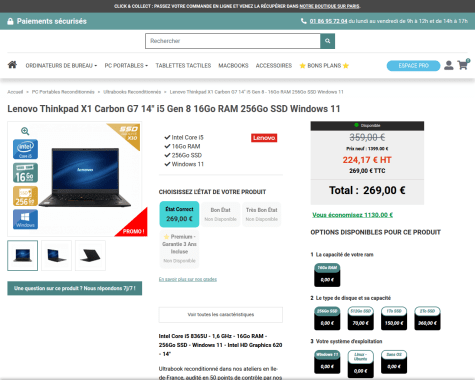Click the Espace Pro button
475x380 pixels.
(413, 66)
